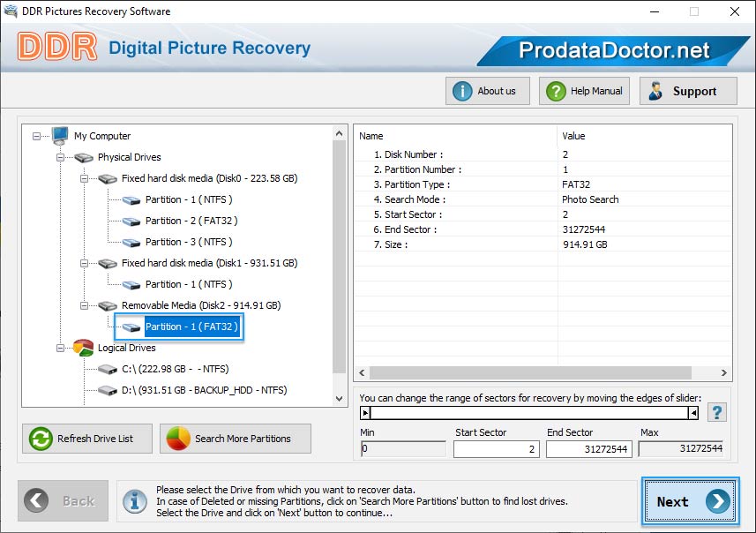756x533 pixels.
Task: Click the ProdataDoctor.net banner
Action: [x=614, y=50]
